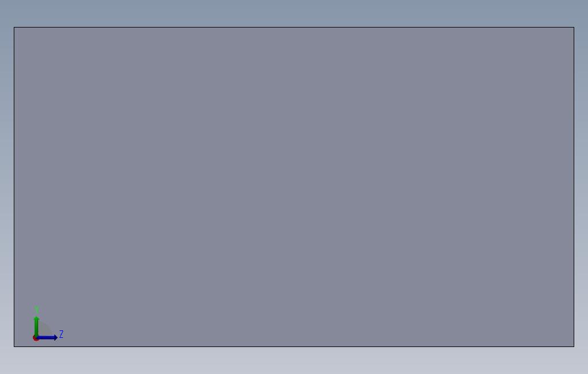
Task: Select the bottom edge of the rectangle
Action: click(294, 346)
